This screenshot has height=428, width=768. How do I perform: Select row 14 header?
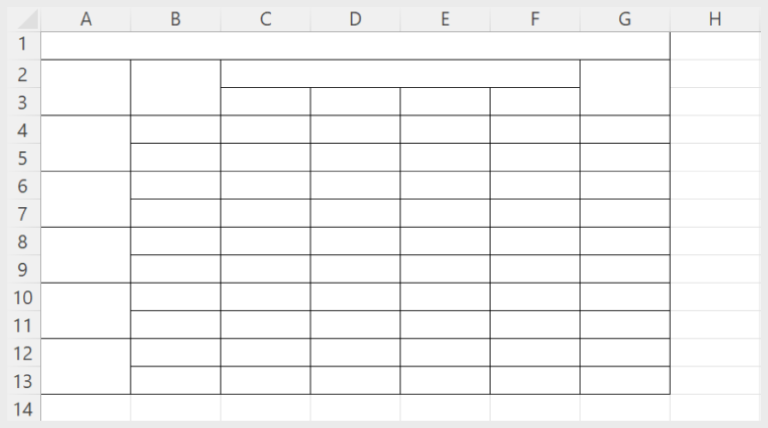click(24, 408)
